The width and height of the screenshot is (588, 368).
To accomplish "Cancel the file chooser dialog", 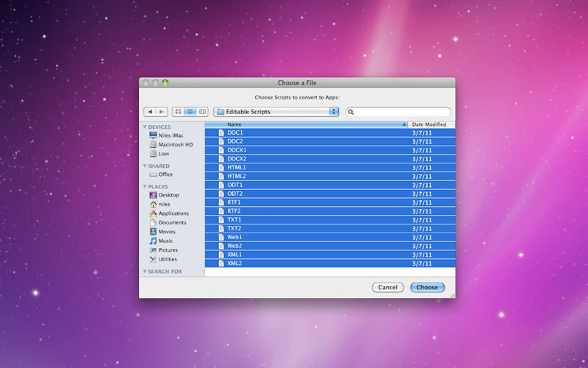I will coord(388,287).
